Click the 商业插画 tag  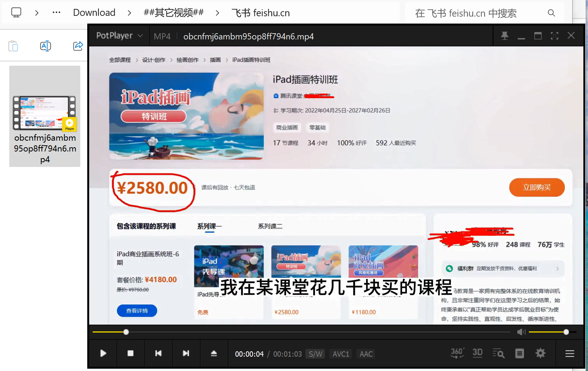pos(287,128)
